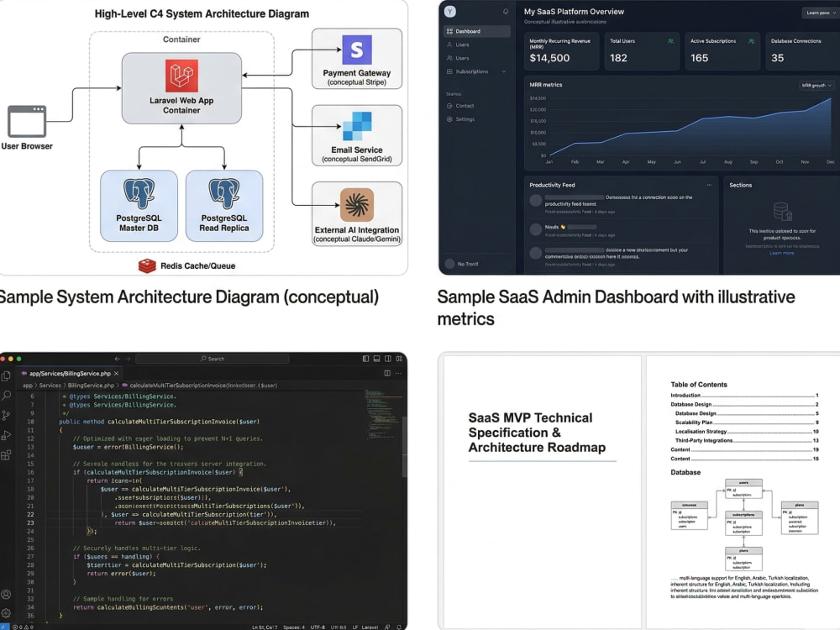
Task: Click the PostgreSQL Master DB elephant icon
Action: tap(139, 193)
